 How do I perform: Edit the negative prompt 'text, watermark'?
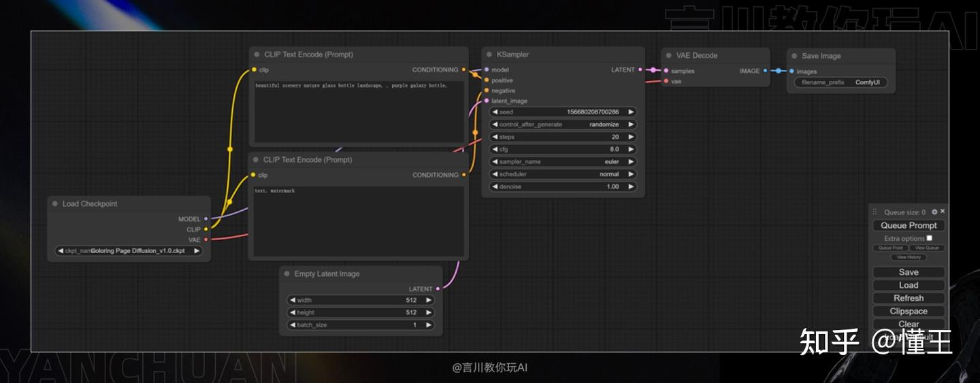tap(359, 221)
